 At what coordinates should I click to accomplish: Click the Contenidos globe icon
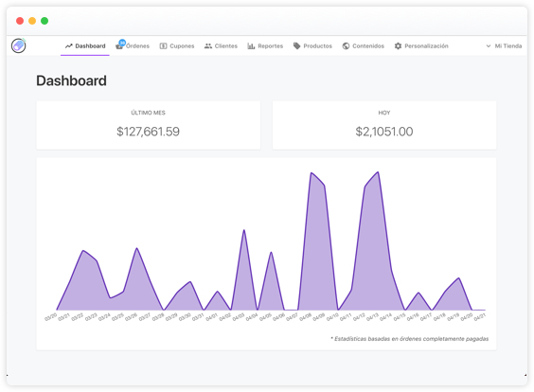point(346,46)
